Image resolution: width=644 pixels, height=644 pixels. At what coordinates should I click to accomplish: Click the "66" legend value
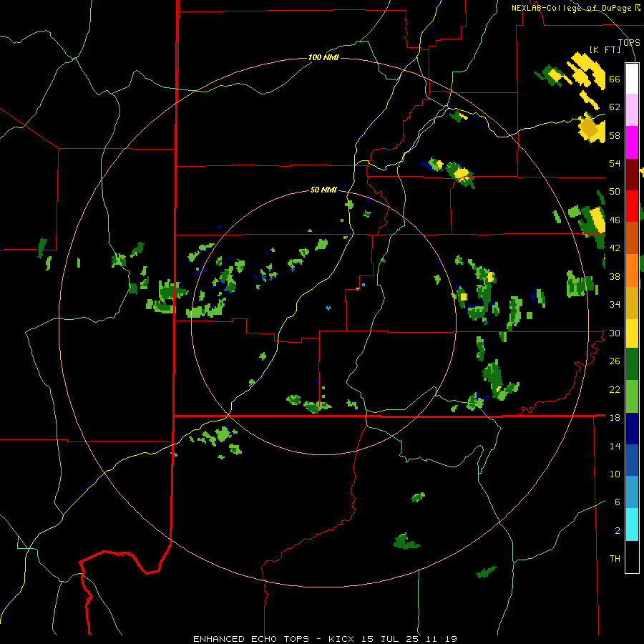[x=615, y=79]
